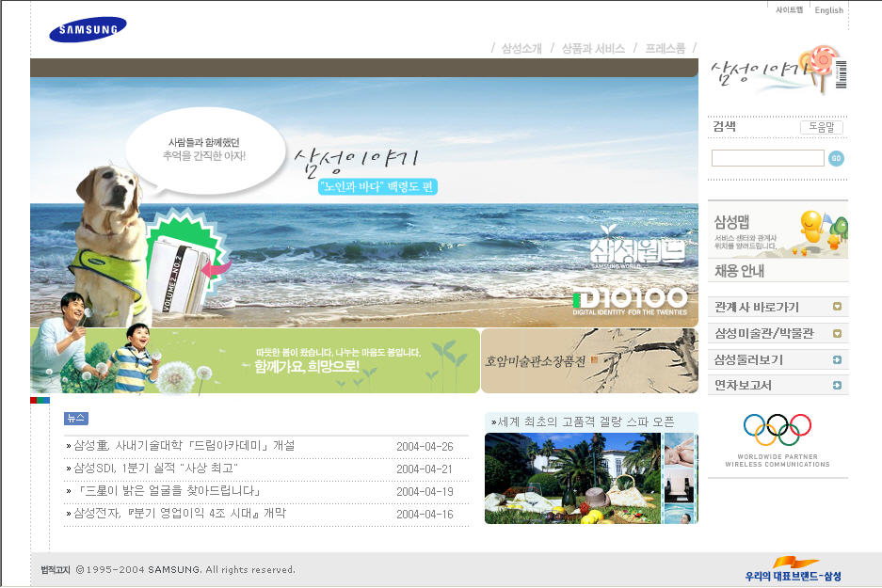Open the 상품과 서비스 menu
This screenshot has height=588, width=882.
(593, 48)
